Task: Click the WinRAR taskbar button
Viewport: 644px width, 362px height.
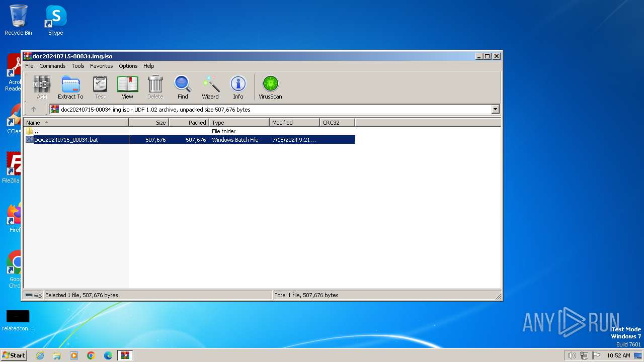Action: coord(125,355)
